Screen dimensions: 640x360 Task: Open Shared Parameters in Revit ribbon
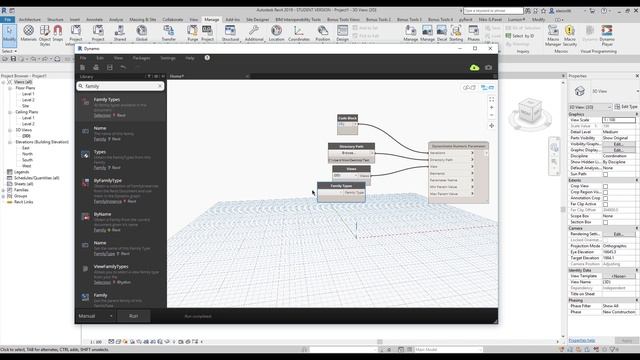[120, 33]
